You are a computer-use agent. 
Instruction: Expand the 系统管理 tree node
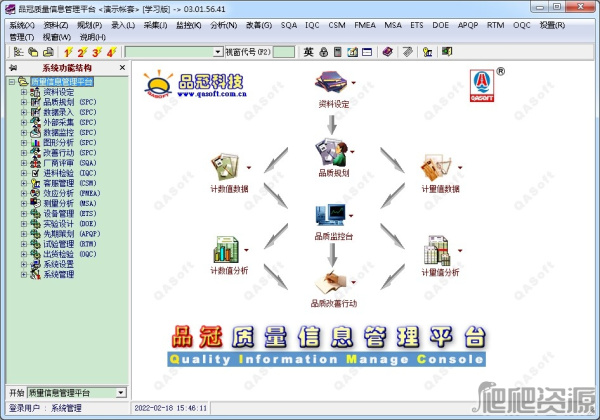[x=24, y=274]
